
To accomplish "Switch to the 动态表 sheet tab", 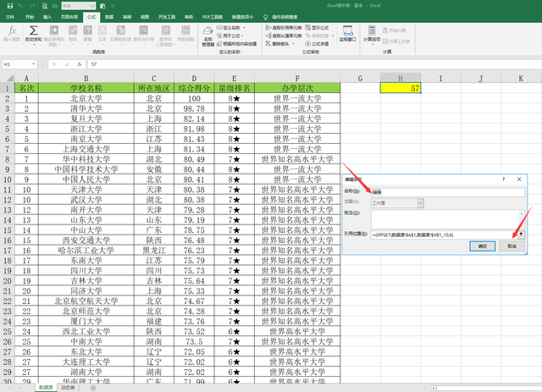I will click(x=68, y=387).
